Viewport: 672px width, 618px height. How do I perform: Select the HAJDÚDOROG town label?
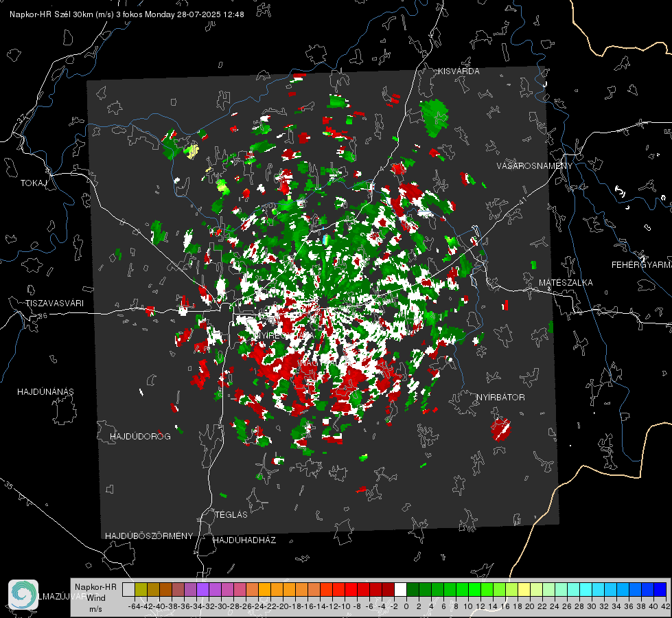[140, 436]
